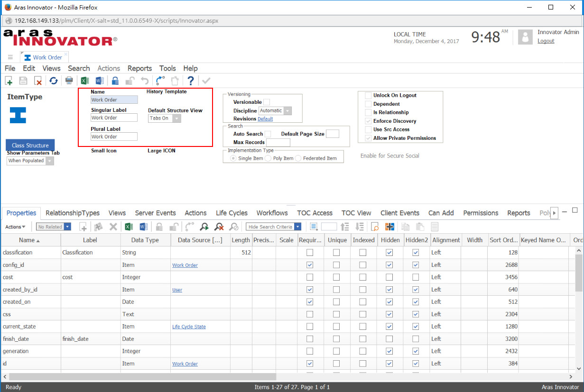Open the Discipline Automatic dropdown
584x392 pixels.
point(287,110)
